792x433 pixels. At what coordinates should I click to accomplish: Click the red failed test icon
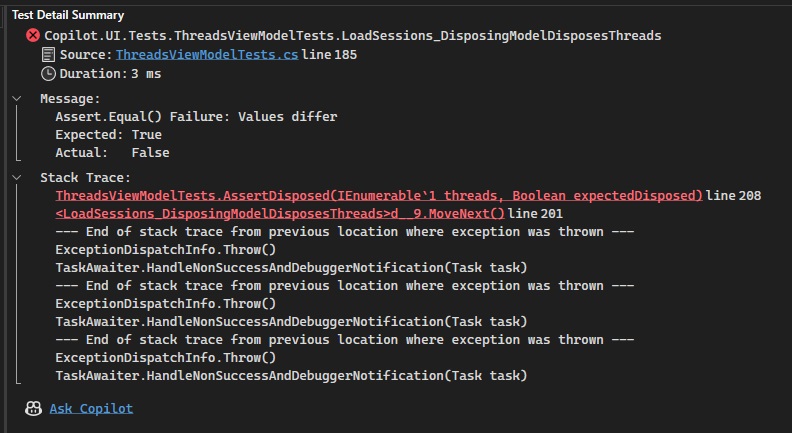[x=33, y=36]
